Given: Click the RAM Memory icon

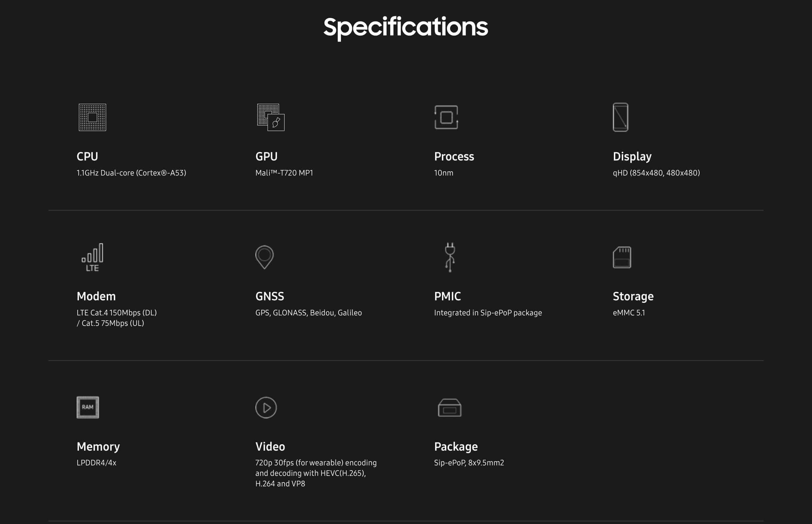Looking at the screenshot, I should (x=88, y=407).
